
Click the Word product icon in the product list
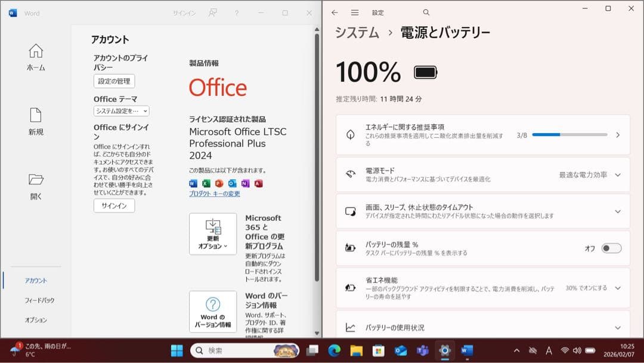tap(193, 183)
